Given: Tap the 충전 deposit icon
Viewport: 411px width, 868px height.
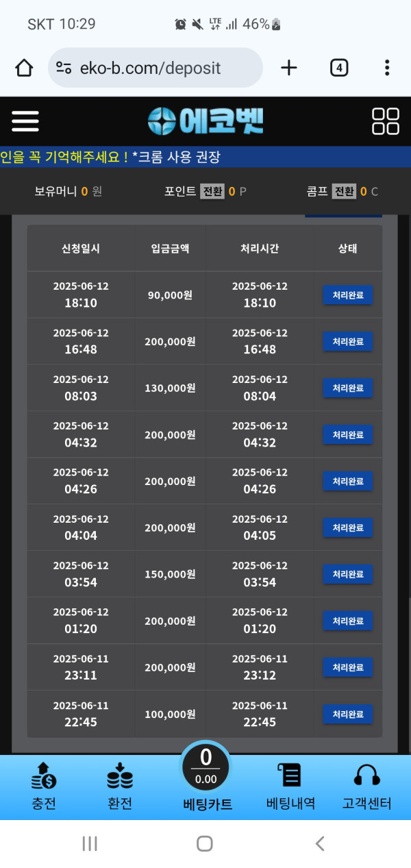Looking at the screenshot, I should [44, 776].
